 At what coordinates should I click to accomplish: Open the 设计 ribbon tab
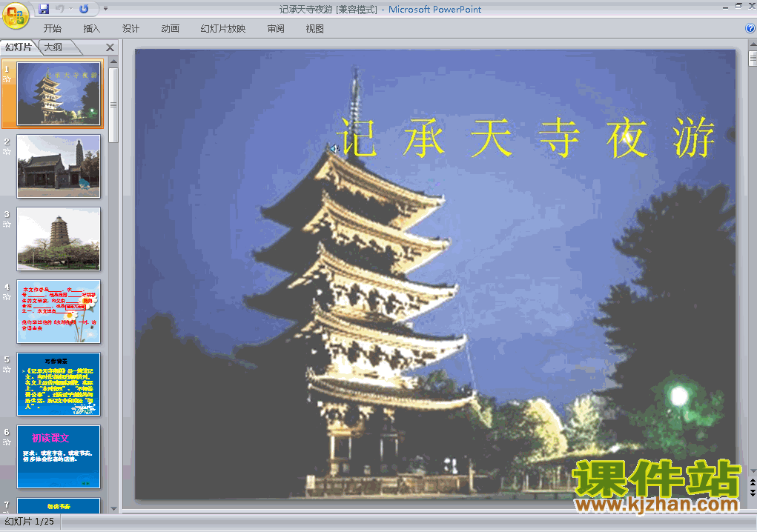[130, 28]
